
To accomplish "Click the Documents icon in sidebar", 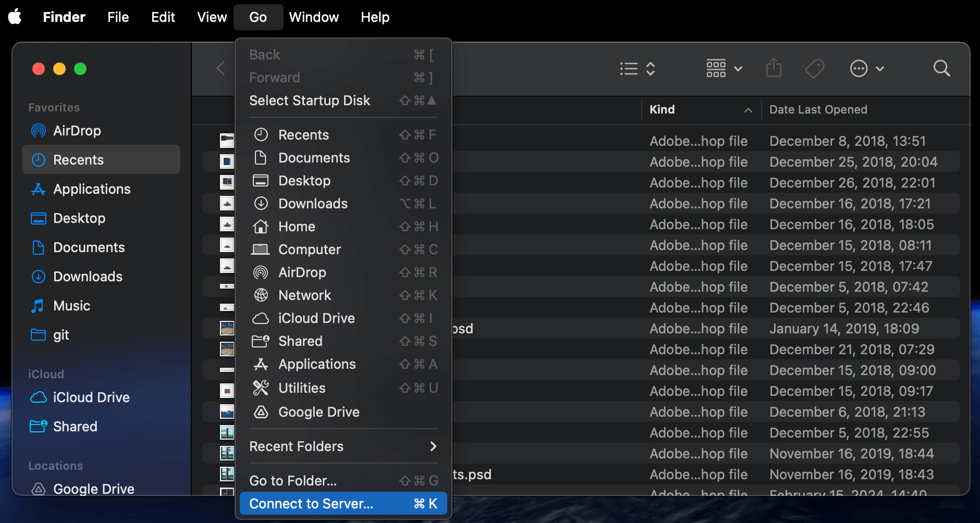I will point(39,247).
